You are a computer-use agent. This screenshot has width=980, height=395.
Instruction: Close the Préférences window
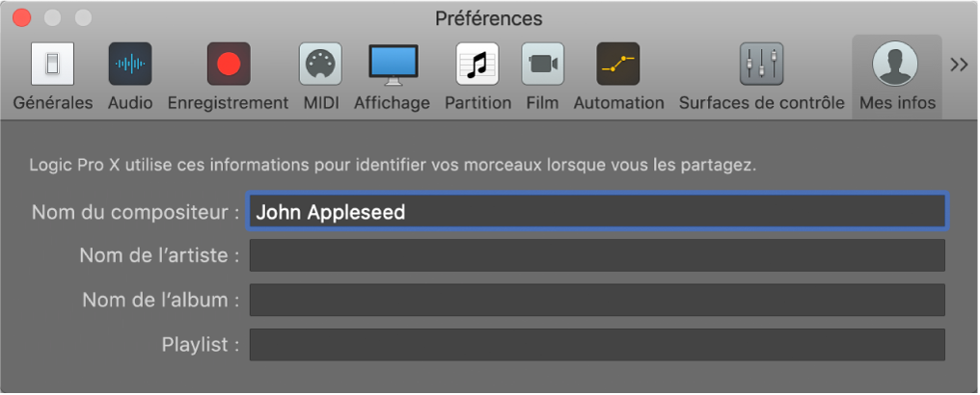[22, 17]
